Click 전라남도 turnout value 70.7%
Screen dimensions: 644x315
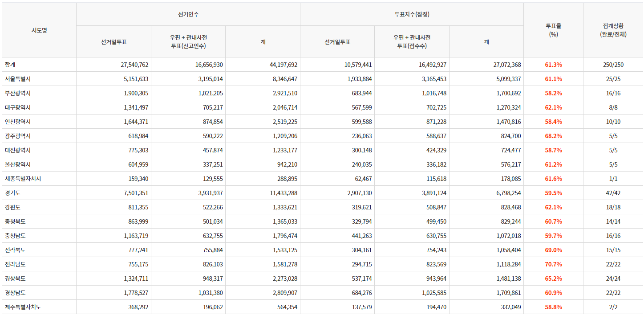coord(553,264)
